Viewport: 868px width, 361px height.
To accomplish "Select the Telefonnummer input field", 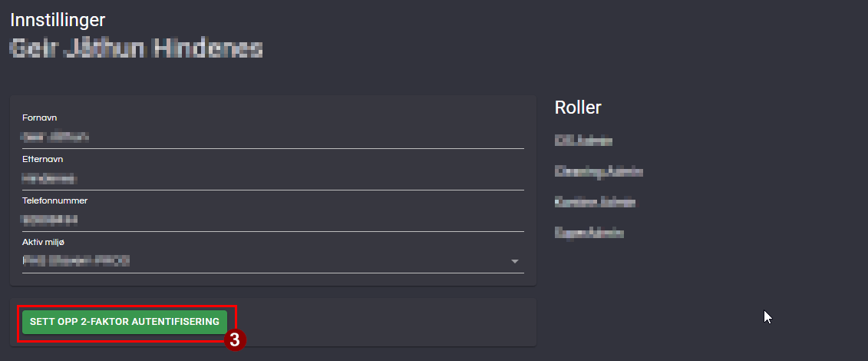I will (272, 220).
